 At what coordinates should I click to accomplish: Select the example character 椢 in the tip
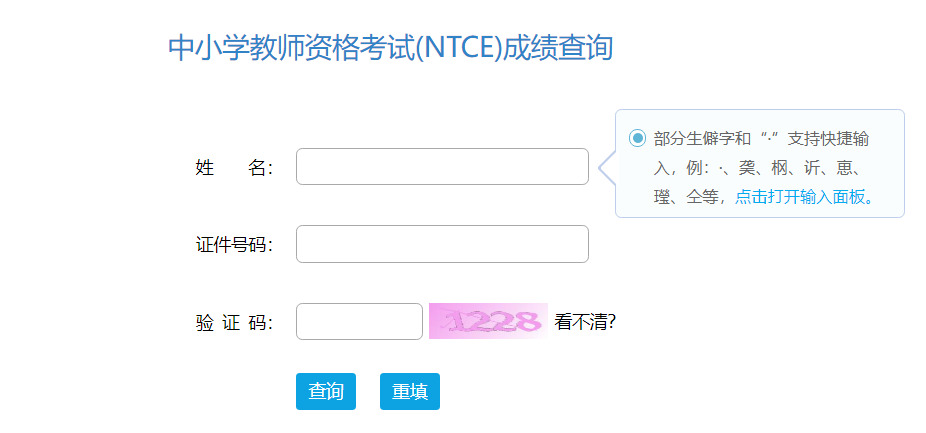[780, 168]
